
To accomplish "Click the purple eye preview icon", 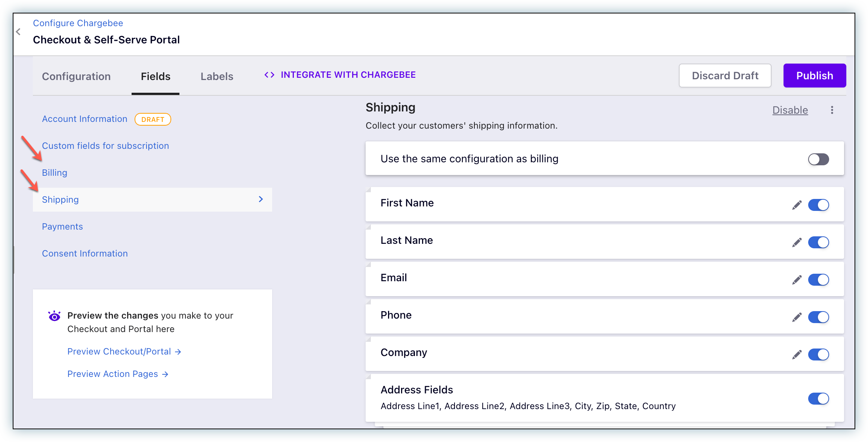I will [x=54, y=316].
